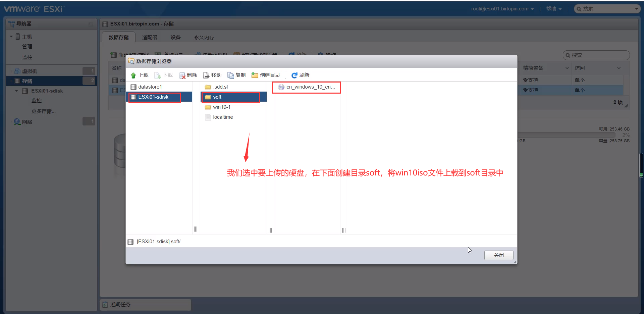Image resolution: width=644 pixels, height=314 pixels.
Task: Click the recent tasks (近期任务) icon
Action: point(105,304)
